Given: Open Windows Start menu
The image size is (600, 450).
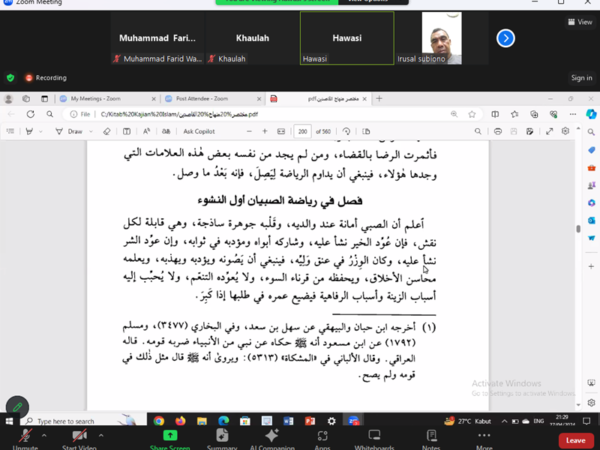Looking at the screenshot, I should tap(9, 421).
